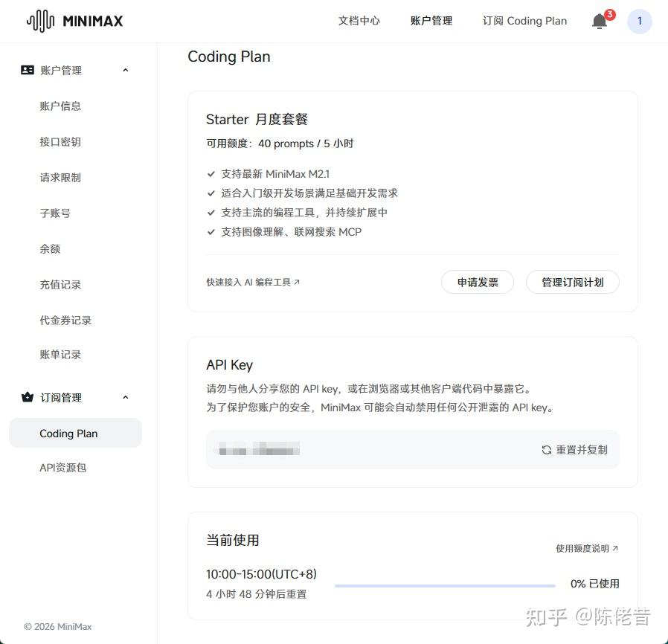This screenshot has width=668, height=644.
Task: Open 充值记录 in the sidebar
Action: point(60,285)
